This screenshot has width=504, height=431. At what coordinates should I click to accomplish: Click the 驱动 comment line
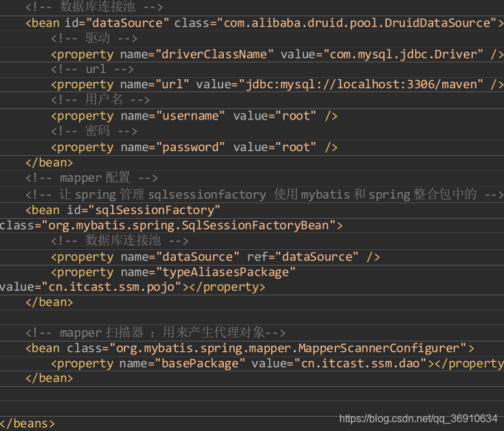click(94, 38)
